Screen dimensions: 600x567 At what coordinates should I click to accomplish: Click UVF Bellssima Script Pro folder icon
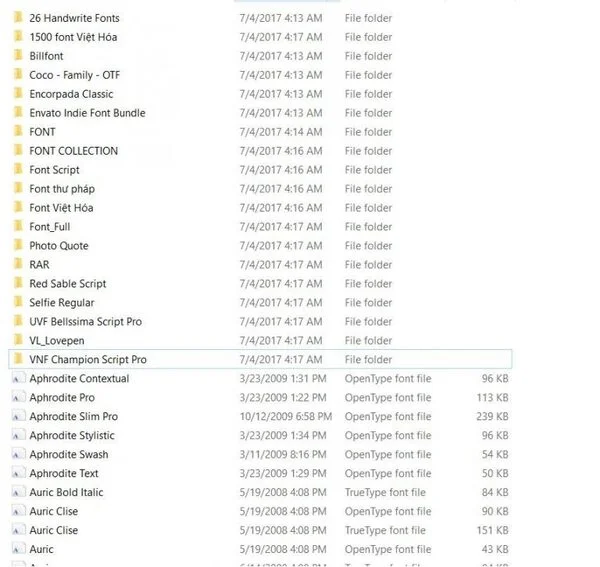18,321
